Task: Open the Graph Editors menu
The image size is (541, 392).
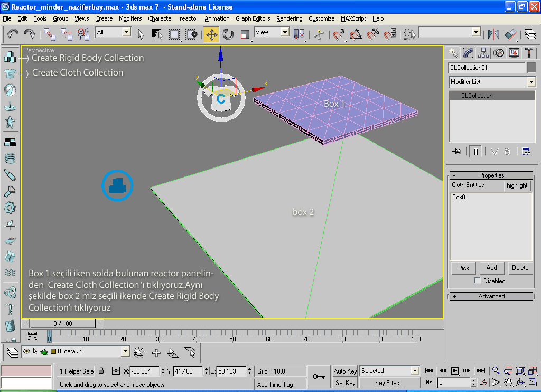Action: pyautogui.click(x=253, y=18)
